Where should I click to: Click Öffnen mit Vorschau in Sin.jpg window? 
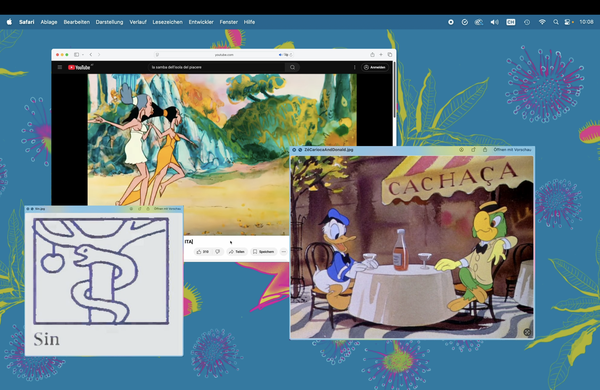(x=167, y=209)
